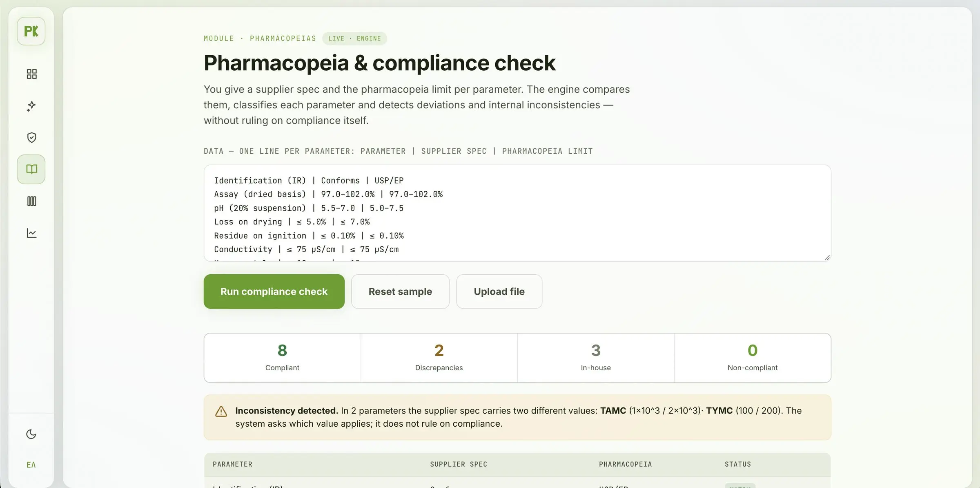
Task: Open the shield check module
Action: pyautogui.click(x=31, y=137)
